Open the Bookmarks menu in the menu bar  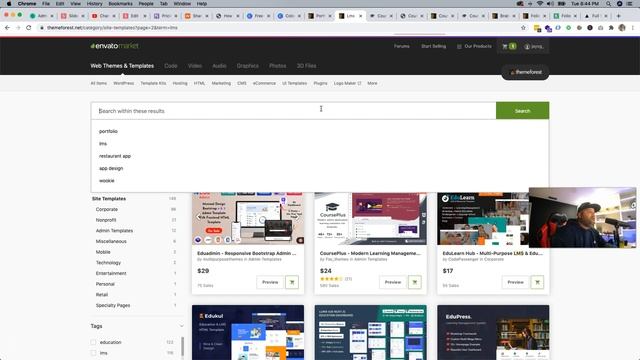[120, 4]
